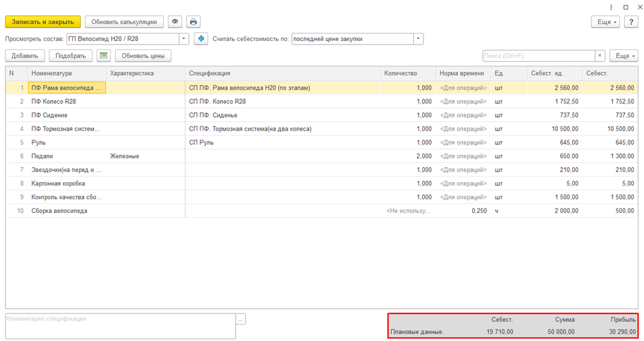
Task: Click Обновить калькуляцию button
Action: [x=124, y=22]
